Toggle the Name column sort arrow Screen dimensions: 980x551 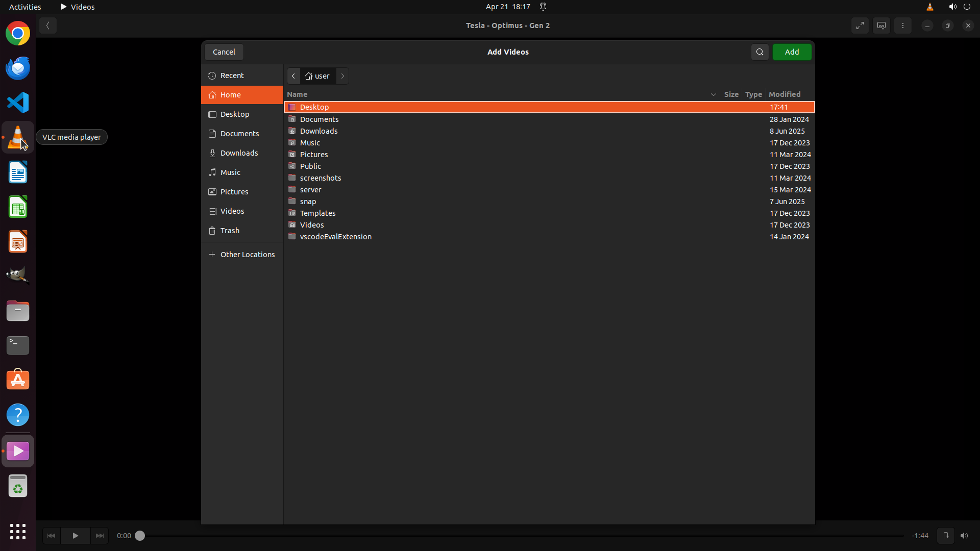point(713,94)
